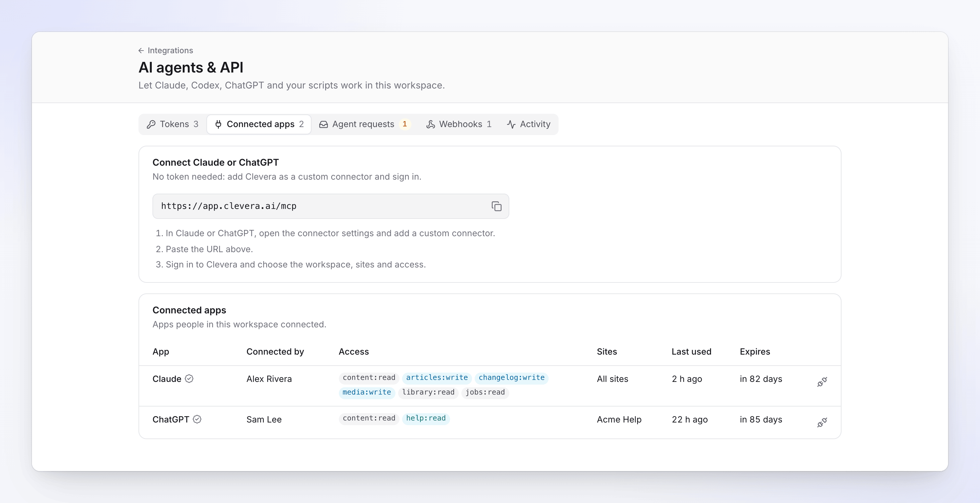Viewport: 980px width, 503px height.
Task: Click the inbox icon on Agent requests
Action: 323,124
